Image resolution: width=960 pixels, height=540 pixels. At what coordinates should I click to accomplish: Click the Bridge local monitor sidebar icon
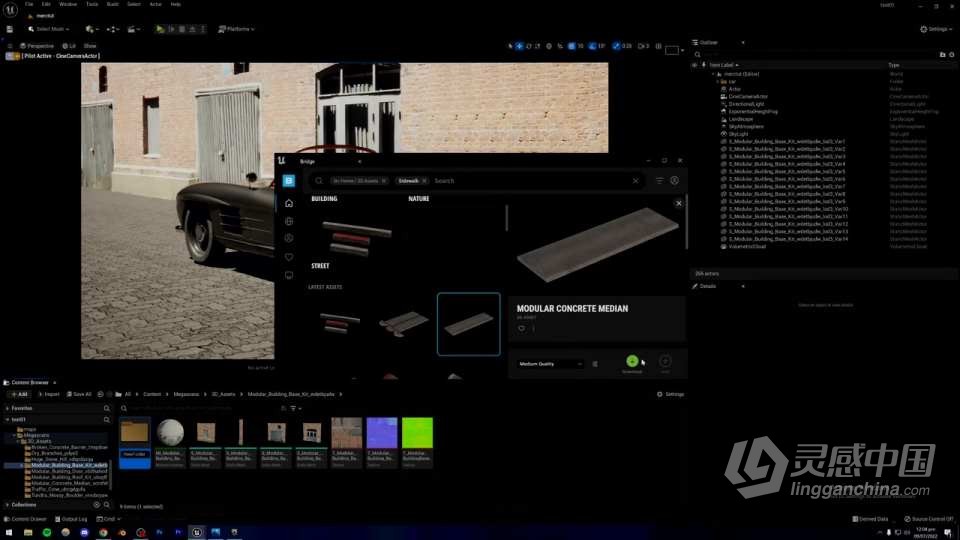coord(289,275)
